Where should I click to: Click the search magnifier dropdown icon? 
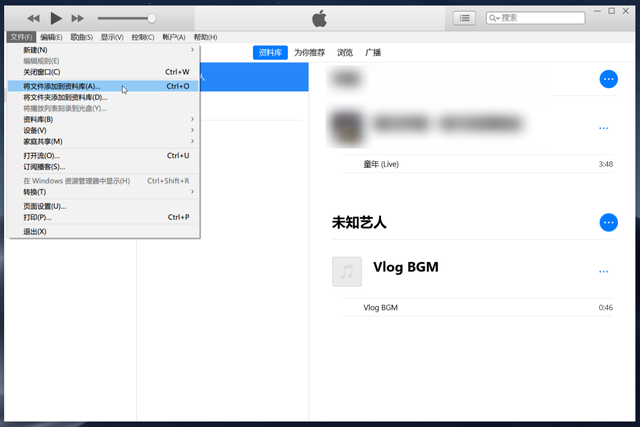494,18
